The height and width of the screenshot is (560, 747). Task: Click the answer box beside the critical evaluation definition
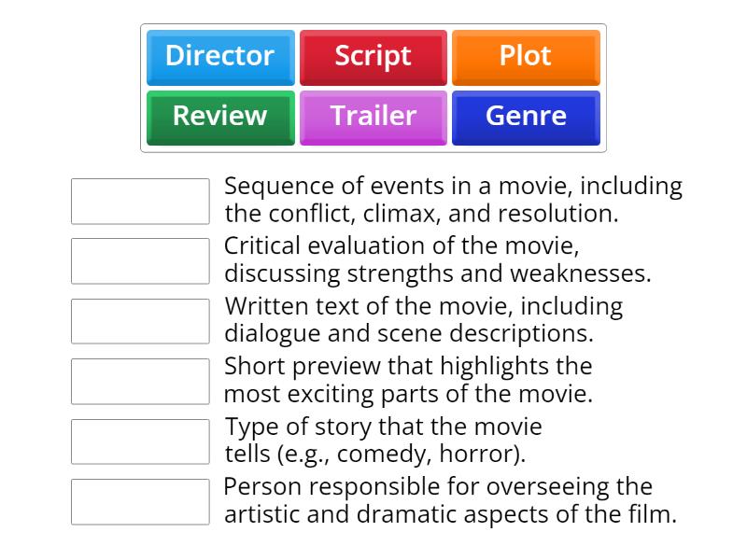coord(139,261)
